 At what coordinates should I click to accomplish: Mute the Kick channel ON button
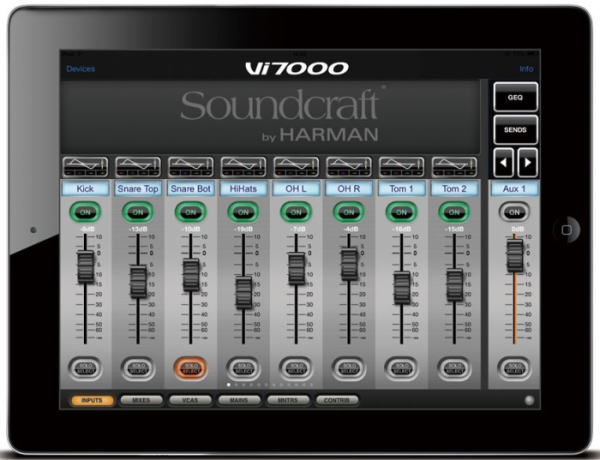pos(85,212)
